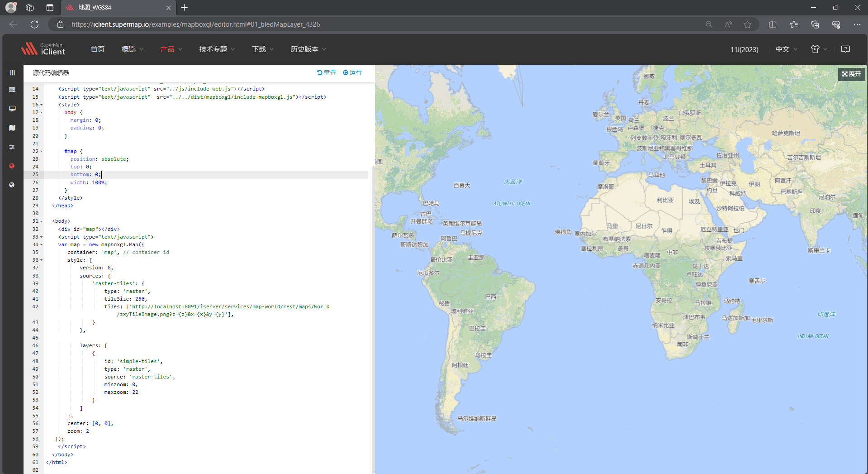Viewport: 868px width, 474px height.
Task: Open browser essentials heart icon
Action: pos(836,24)
